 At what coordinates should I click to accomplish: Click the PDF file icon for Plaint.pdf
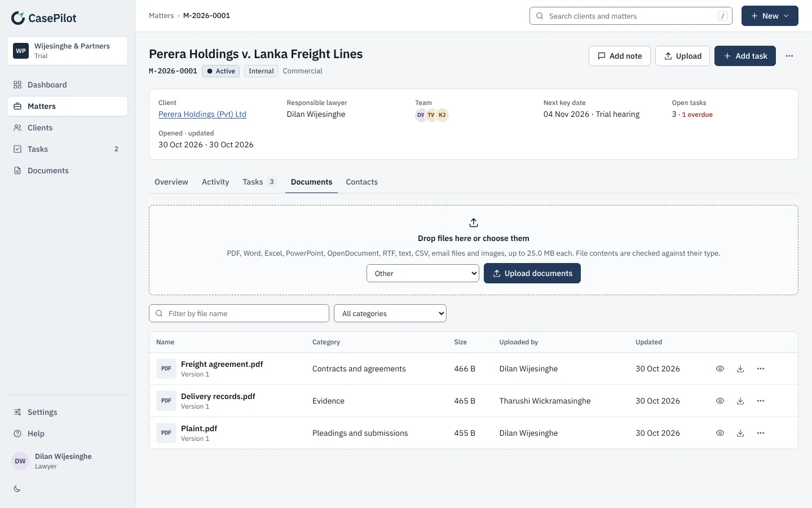pyautogui.click(x=166, y=433)
